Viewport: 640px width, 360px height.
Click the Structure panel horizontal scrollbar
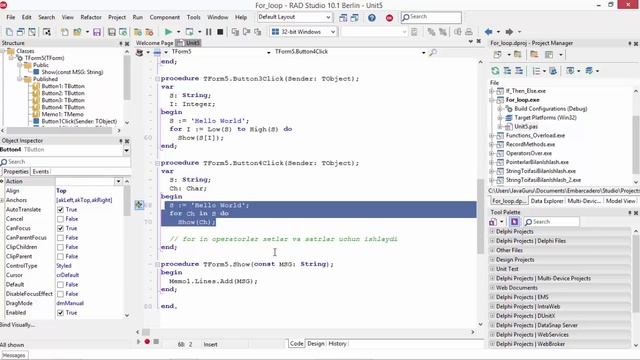pyautogui.click(x=60, y=131)
